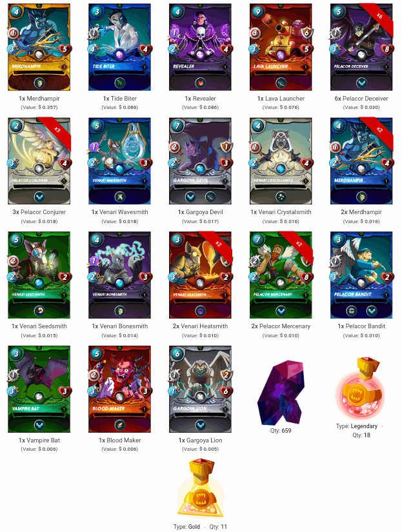Click the Pelacor Mercenary card image
402x532 pixels.
pos(281,275)
